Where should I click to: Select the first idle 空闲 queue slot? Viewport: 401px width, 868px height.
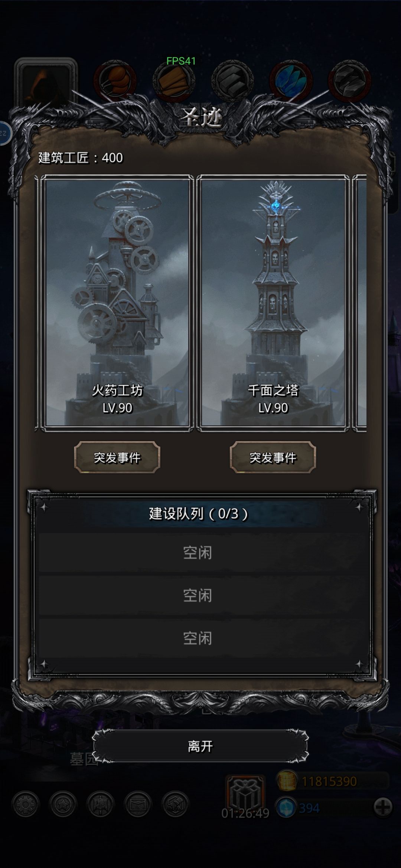[x=198, y=553]
